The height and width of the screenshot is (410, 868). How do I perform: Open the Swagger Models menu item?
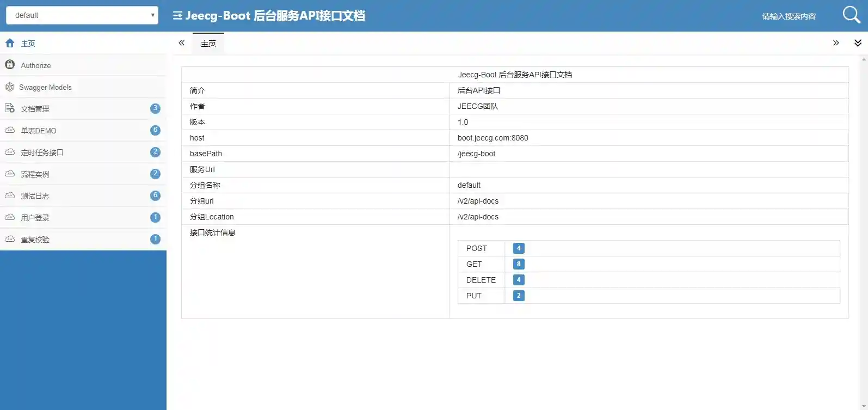pyautogui.click(x=83, y=87)
